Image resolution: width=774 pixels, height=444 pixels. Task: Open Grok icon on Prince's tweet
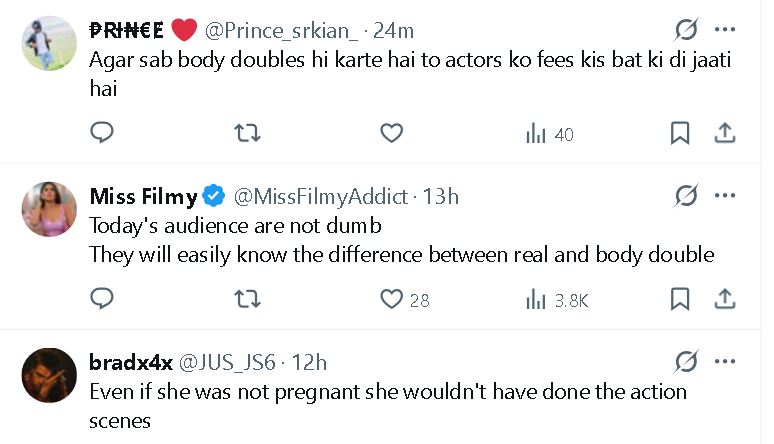[x=686, y=30]
